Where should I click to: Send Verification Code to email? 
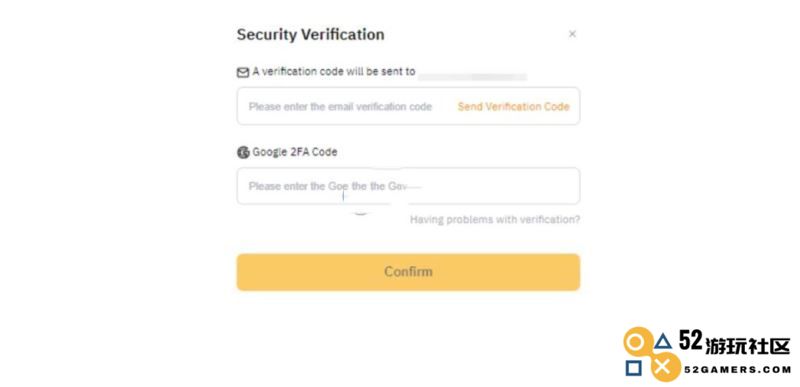pyautogui.click(x=513, y=107)
